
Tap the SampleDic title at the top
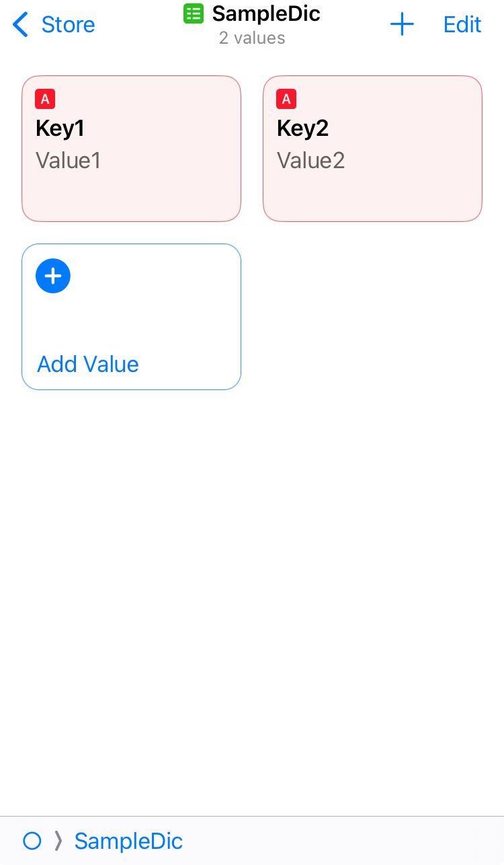(x=265, y=13)
